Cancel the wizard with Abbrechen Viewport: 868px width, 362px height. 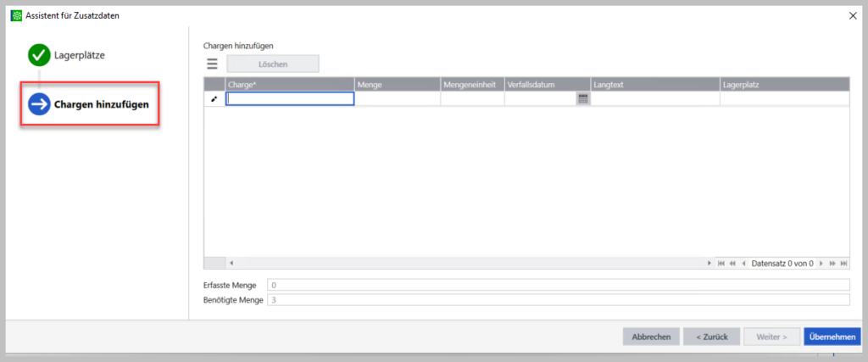[x=650, y=337]
